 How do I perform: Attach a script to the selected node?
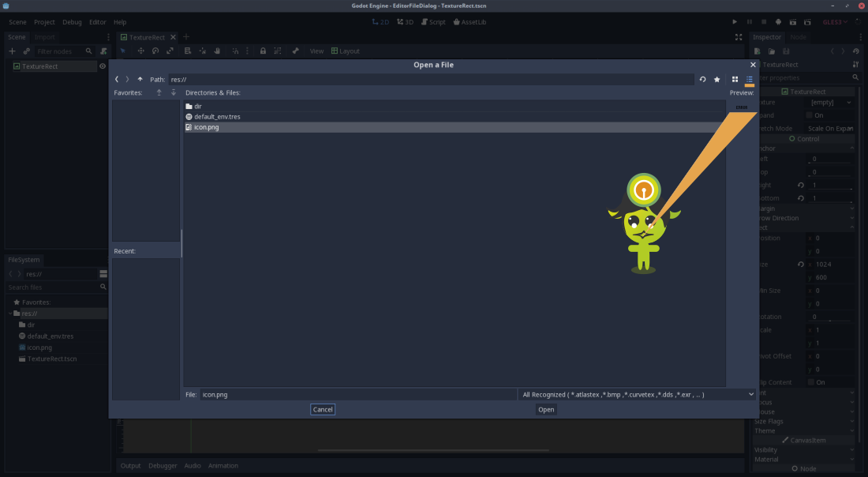tap(103, 51)
